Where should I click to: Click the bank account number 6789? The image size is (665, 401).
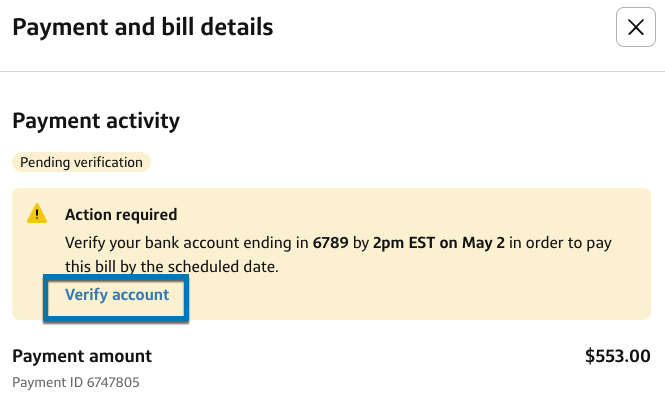point(330,243)
